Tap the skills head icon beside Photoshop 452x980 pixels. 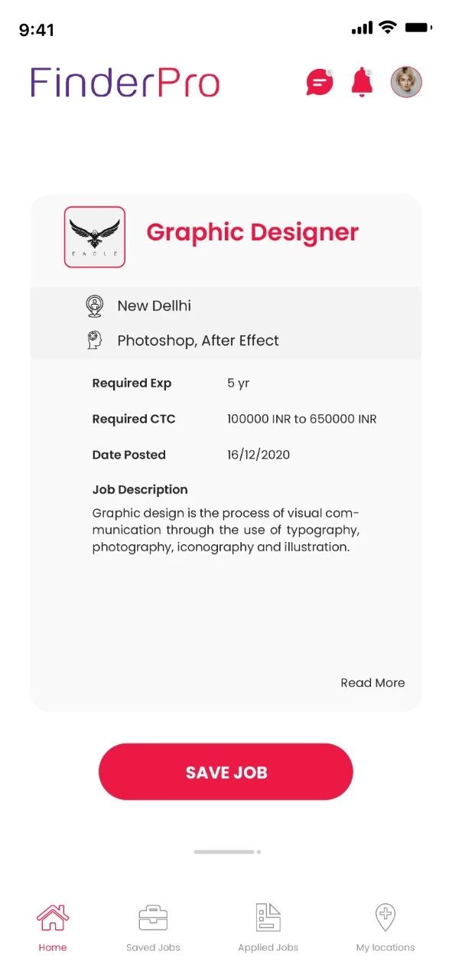coord(94,341)
